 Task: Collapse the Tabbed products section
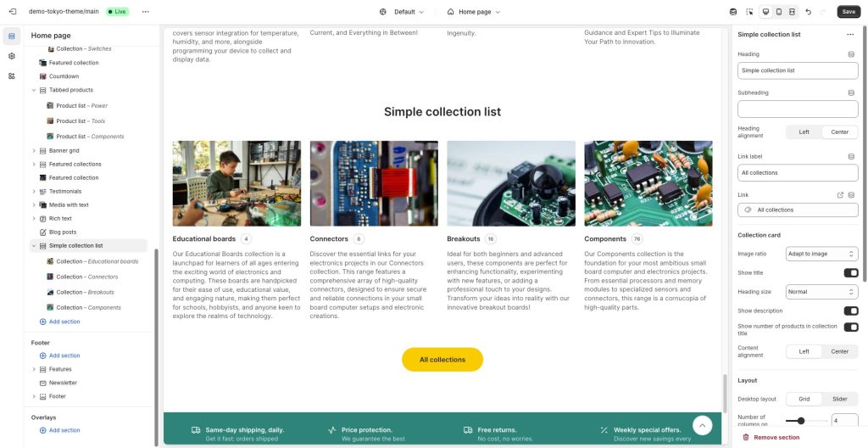pos(34,91)
